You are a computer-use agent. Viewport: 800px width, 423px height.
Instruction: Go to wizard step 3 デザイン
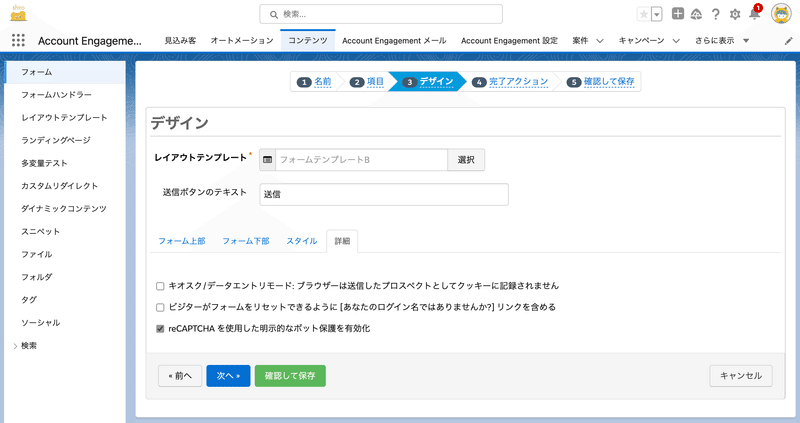pos(428,82)
